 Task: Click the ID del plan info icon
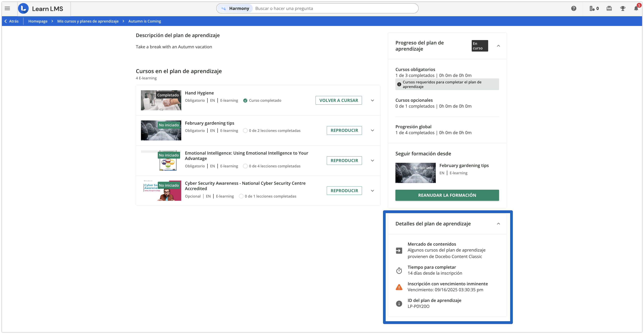(399, 303)
